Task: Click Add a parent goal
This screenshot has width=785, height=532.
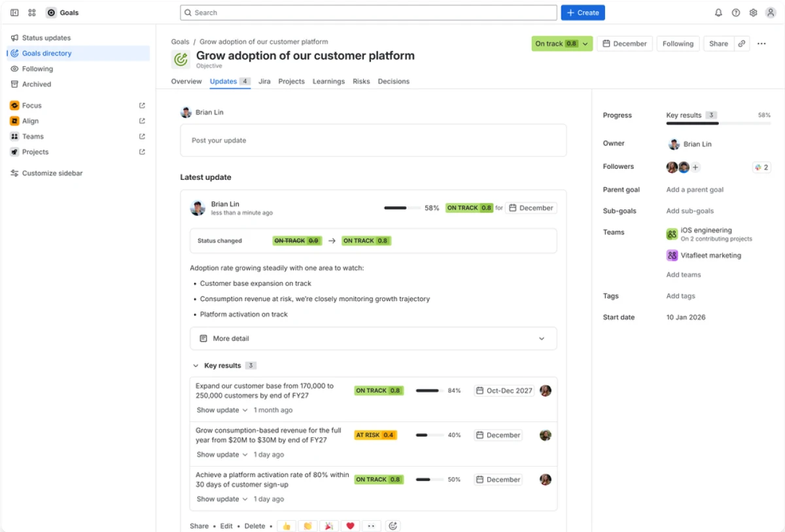Action: (695, 190)
